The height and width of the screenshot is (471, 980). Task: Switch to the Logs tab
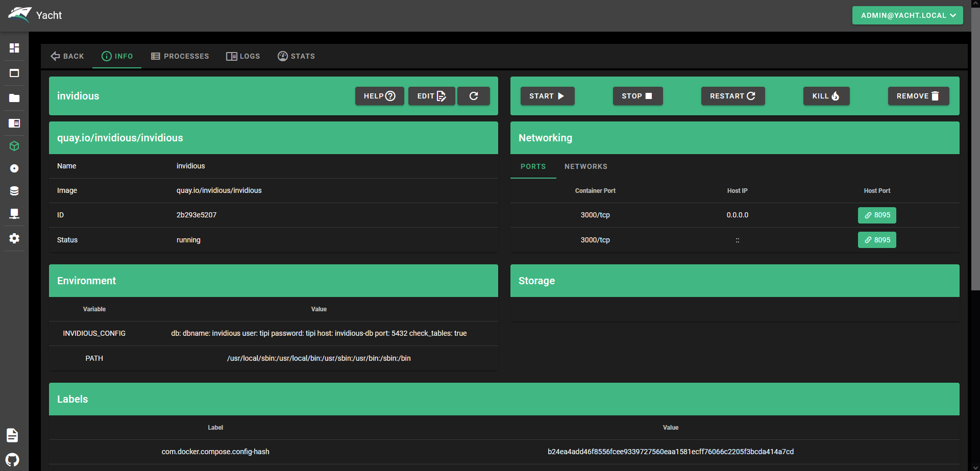click(243, 56)
